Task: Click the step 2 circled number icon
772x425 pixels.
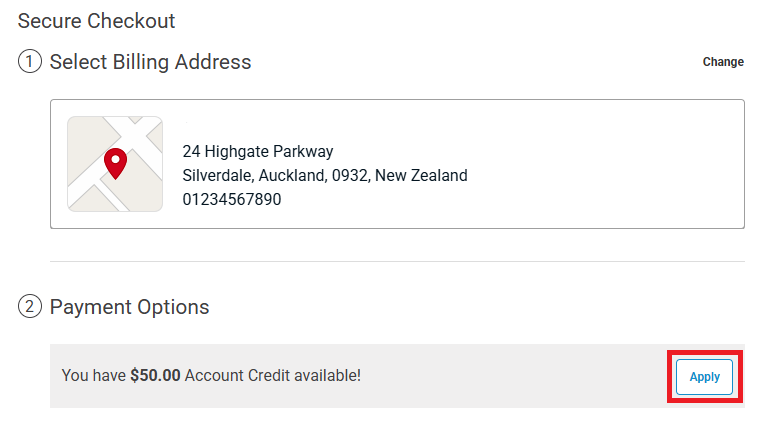Action: (30, 307)
